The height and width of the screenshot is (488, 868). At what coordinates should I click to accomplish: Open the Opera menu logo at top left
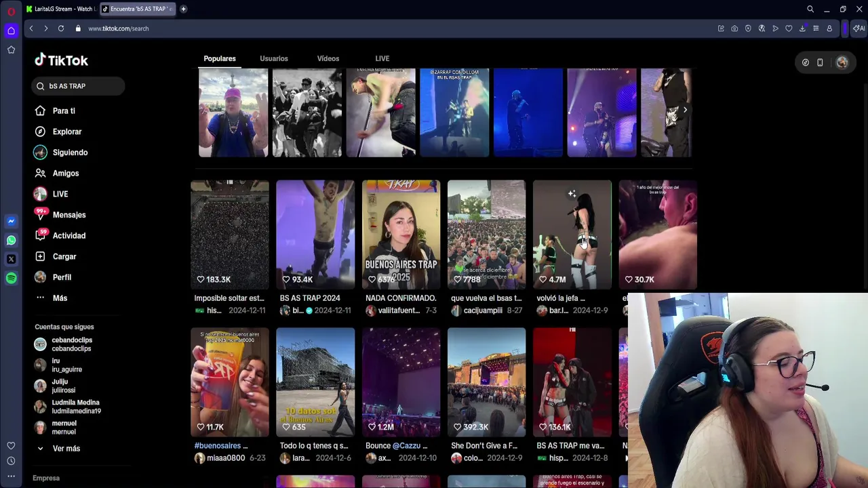tap(11, 11)
